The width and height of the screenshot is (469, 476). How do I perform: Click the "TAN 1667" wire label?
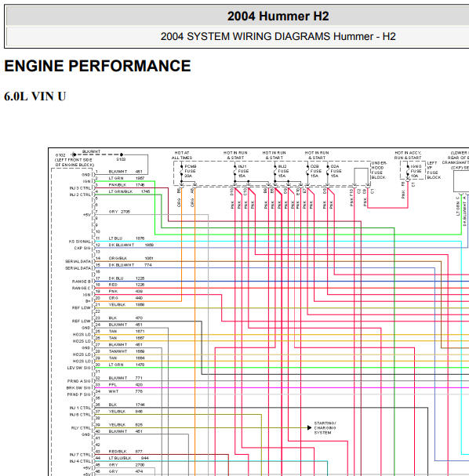126,338
